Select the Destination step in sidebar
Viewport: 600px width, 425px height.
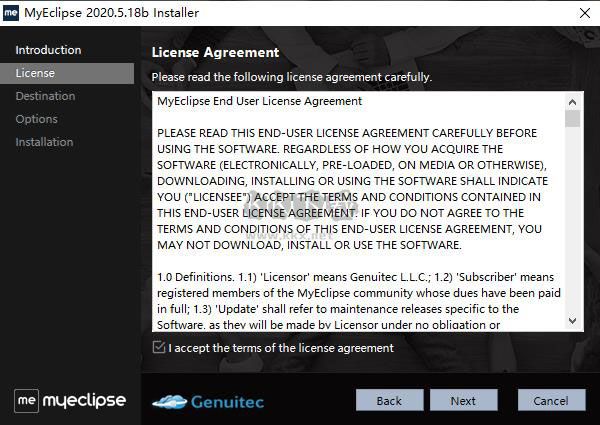tap(45, 96)
